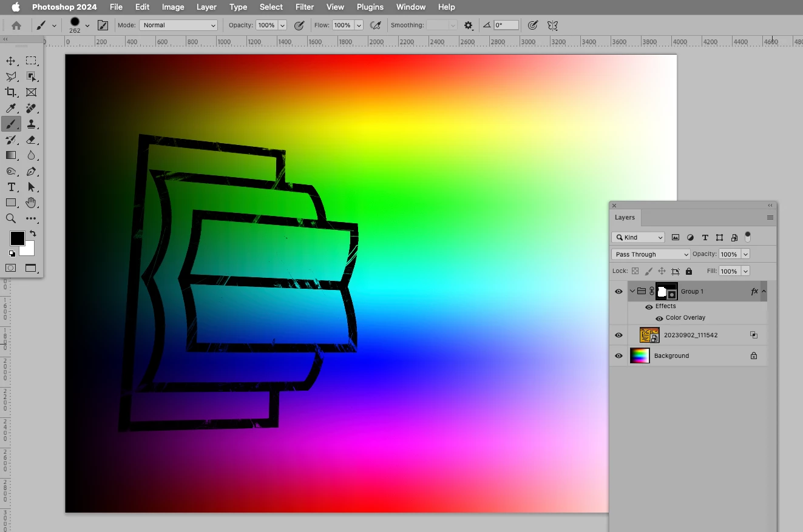Select the Spot Healing Brush tool

(x=31, y=108)
